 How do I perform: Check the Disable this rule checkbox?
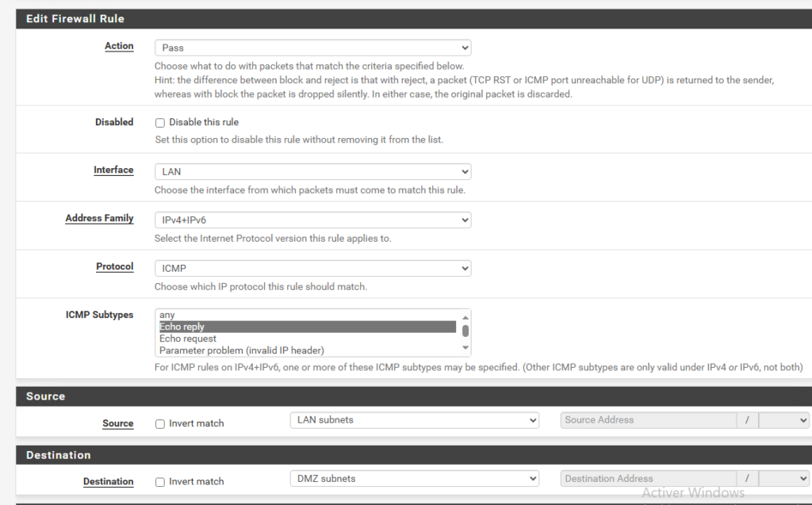[x=159, y=122]
